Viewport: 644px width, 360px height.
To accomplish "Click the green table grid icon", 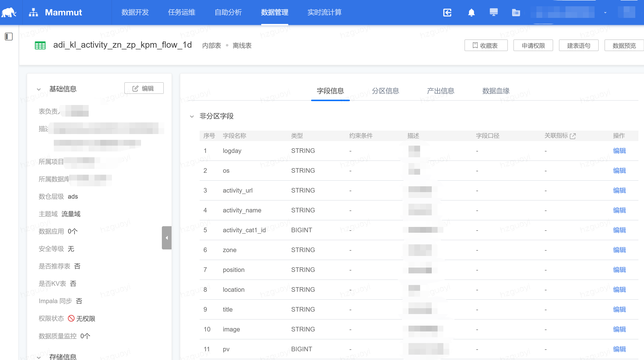I will pos(40,45).
